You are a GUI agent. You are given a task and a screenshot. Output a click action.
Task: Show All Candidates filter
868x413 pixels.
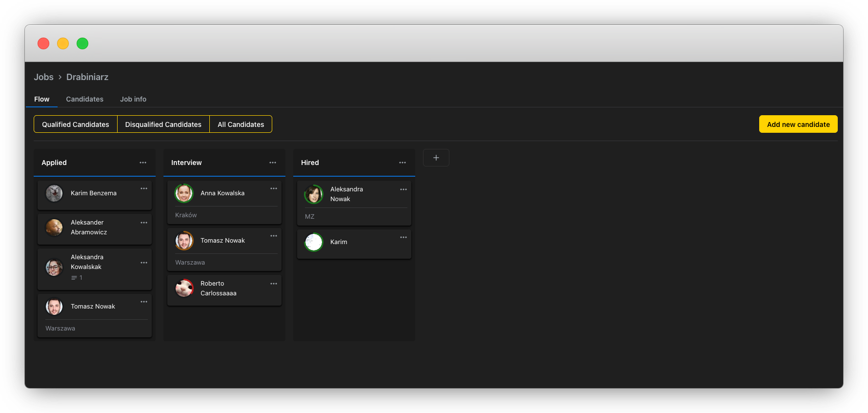coord(241,124)
